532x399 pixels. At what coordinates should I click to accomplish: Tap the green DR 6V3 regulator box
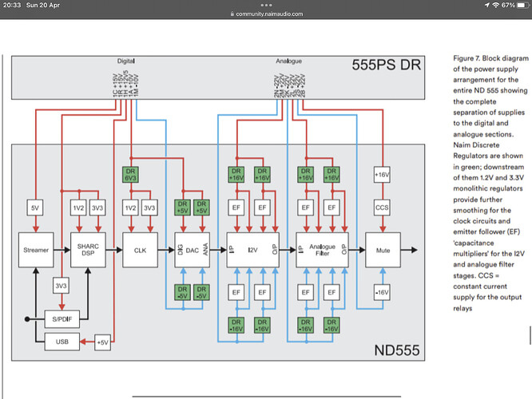[131, 174]
